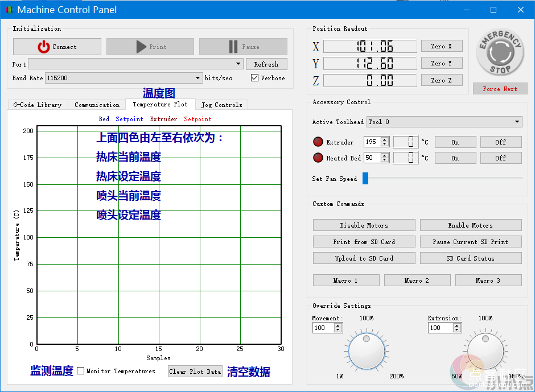This screenshot has width=535, height=392.
Task: Click Pause Current SD Print
Action: click(x=471, y=242)
